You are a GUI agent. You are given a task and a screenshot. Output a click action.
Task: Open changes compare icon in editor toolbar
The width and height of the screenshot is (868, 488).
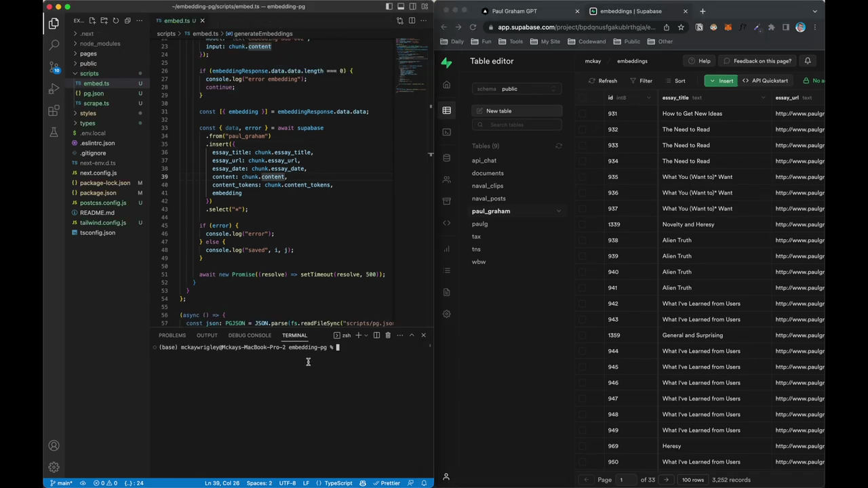tap(400, 20)
